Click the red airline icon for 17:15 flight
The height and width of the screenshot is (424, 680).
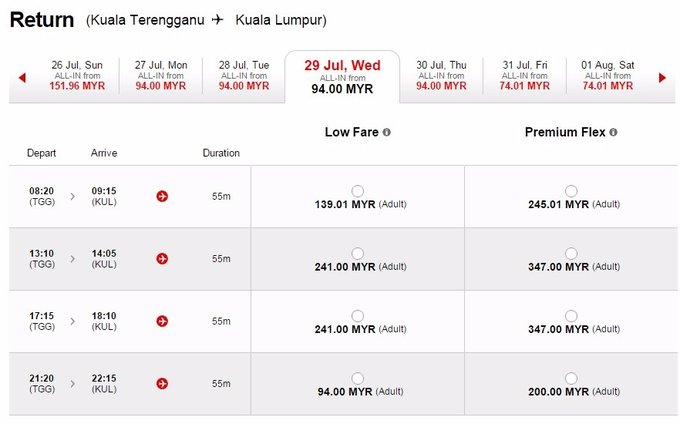[162, 321]
